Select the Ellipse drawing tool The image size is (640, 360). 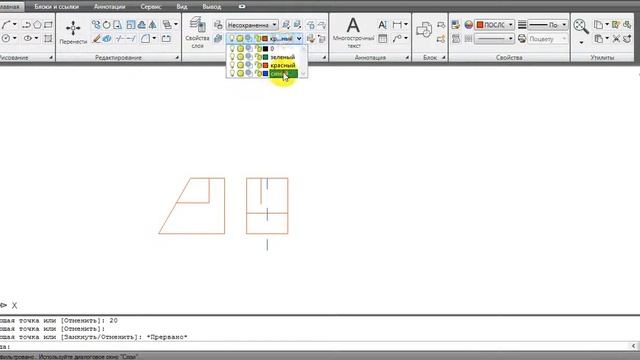[x=27, y=38]
